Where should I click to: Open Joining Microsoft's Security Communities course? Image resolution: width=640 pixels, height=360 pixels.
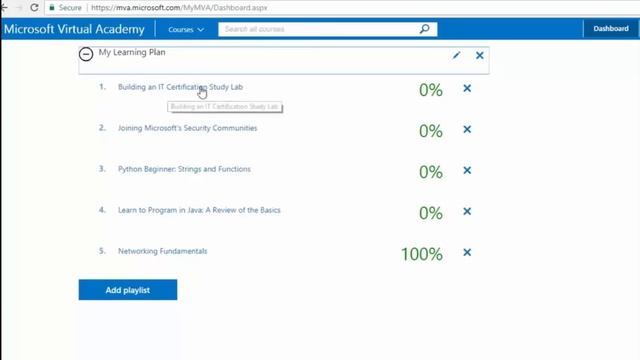tap(187, 128)
